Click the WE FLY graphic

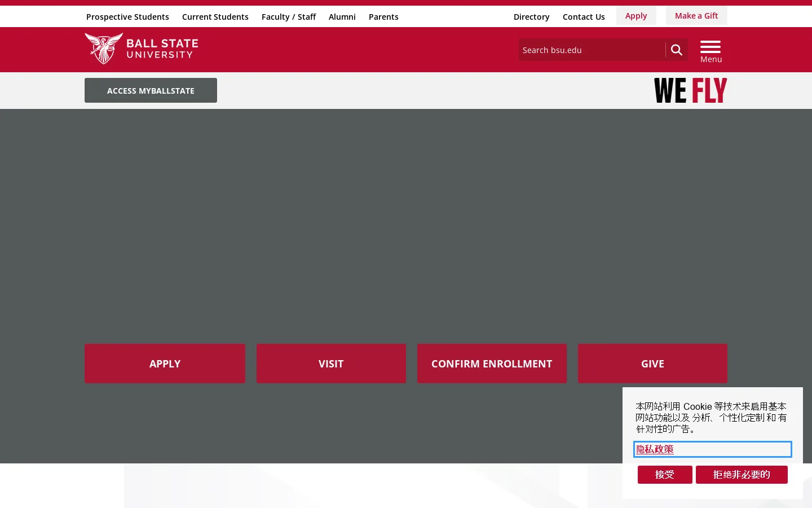pos(690,90)
